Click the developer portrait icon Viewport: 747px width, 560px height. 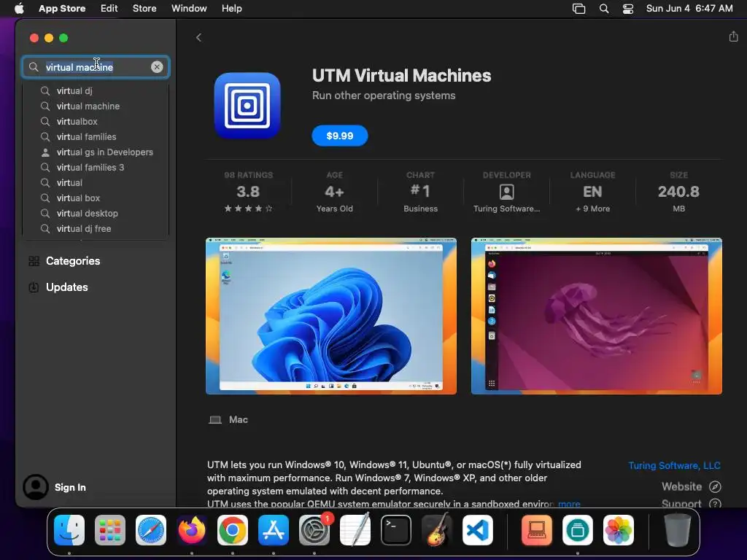tap(506, 192)
